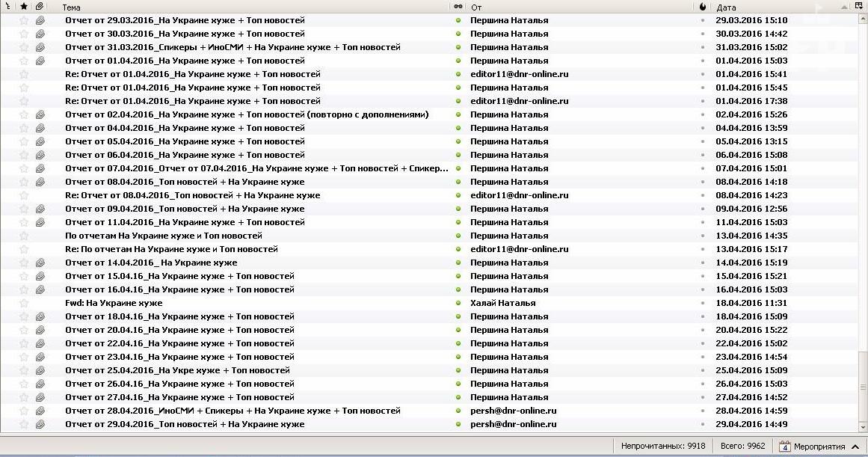Click the glasses read-status column header
868x457 pixels.
458,7
